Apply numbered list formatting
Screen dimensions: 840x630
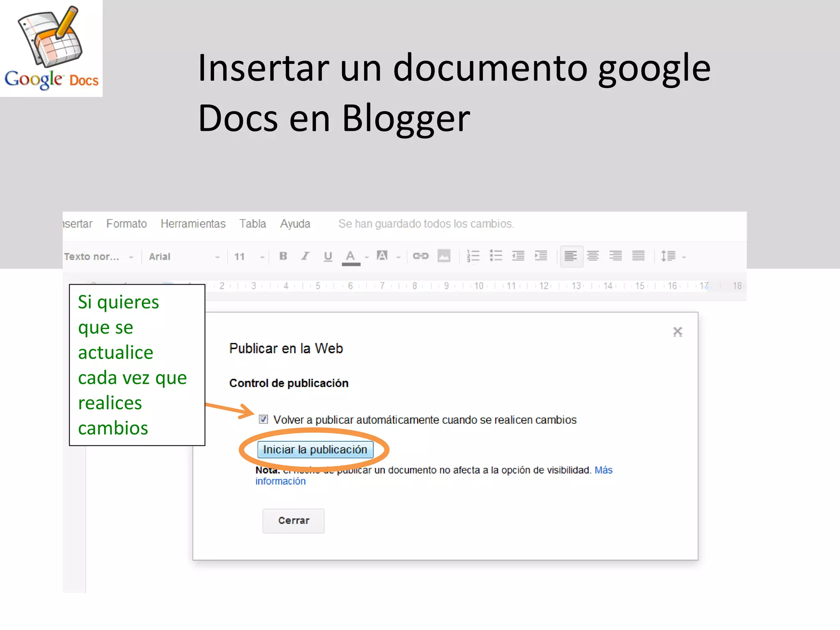click(x=473, y=256)
